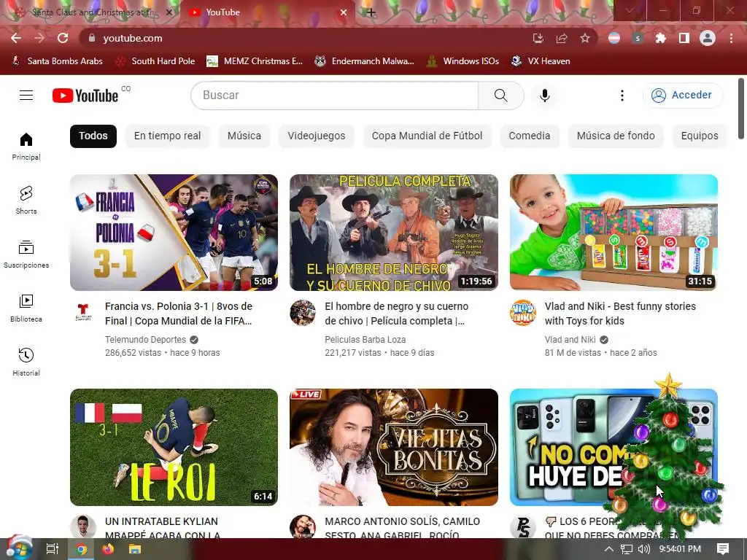Open Viejitas Bonitas live stream thumbnail
747x560 pixels.
[x=393, y=447]
